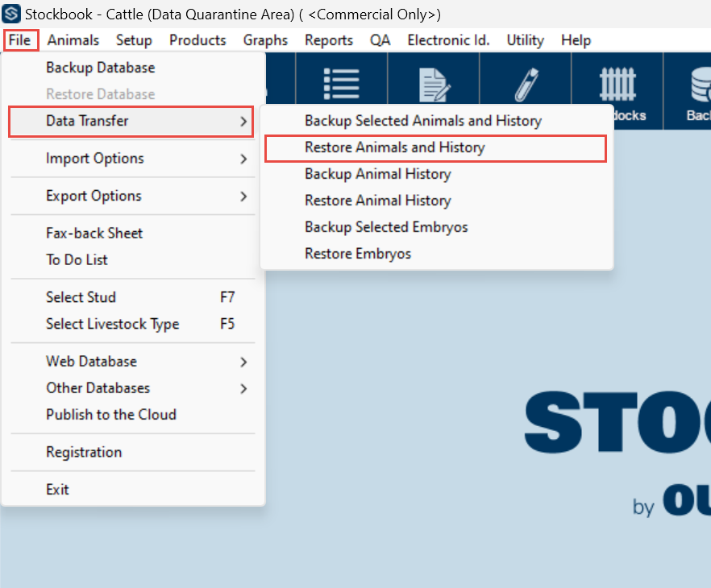Screen dimensions: 711x588
Task: Open the Reports menu
Action: (x=329, y=40)
